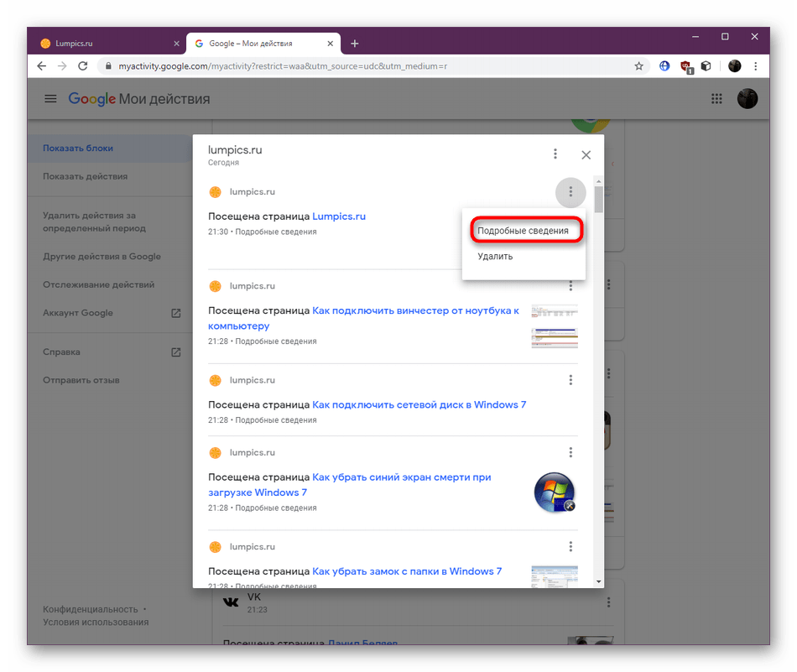Click the orange icon of the сетевой диск entry
Screen dimensions: 797x672
(215, 380)
